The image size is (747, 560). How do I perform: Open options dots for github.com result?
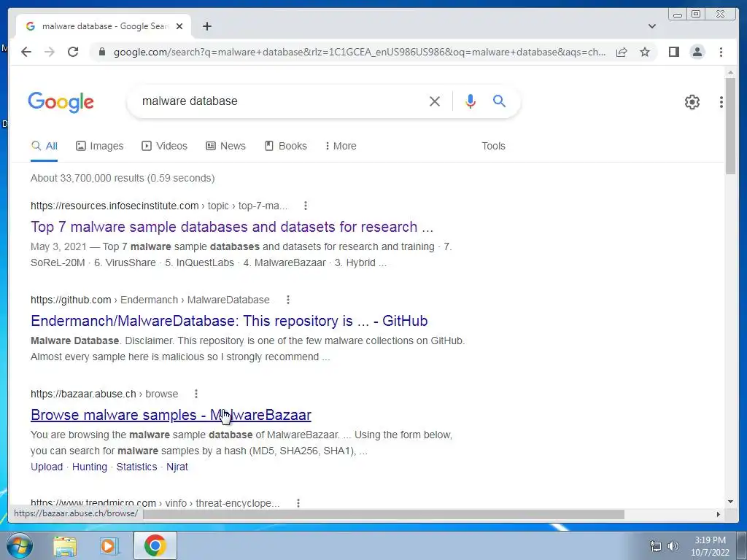coord(287,300)
